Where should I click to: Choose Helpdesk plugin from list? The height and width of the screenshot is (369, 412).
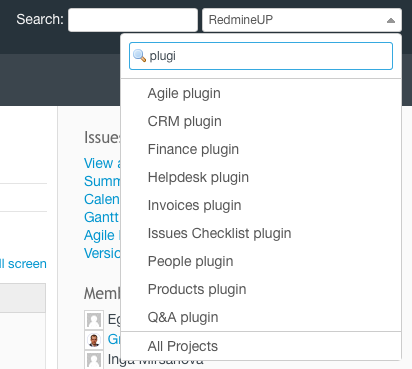[x=261, y=177]
